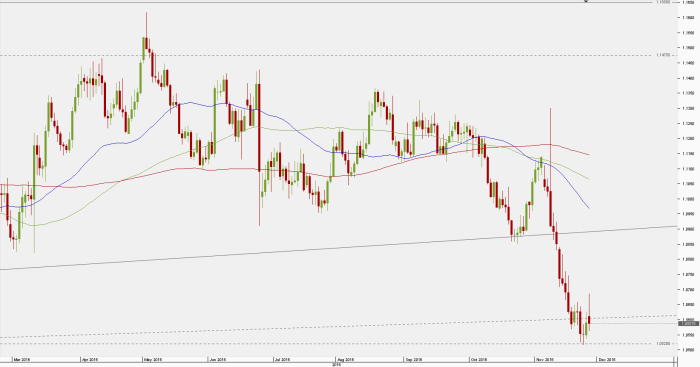Screen dimensions: 700x367
Task: Select the last candlestick on the chart
Action: [589, 312]
